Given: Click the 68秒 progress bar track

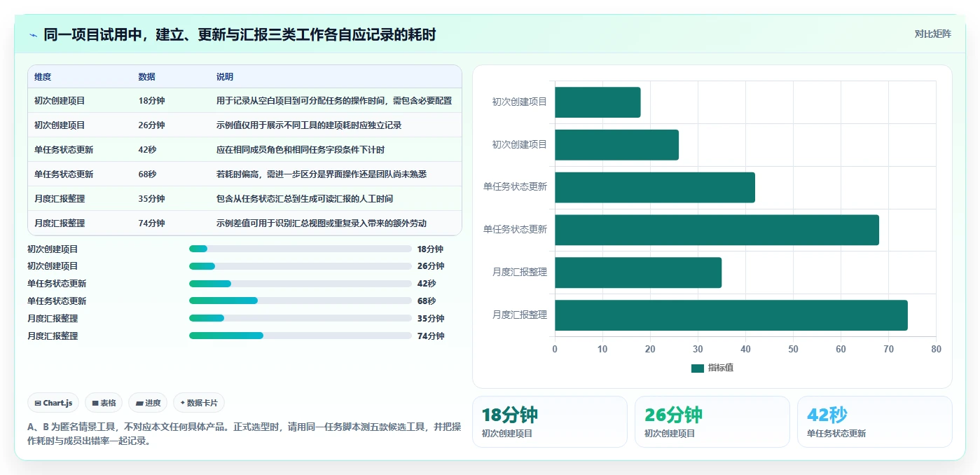Looking at the screenshot, I should coord(300,301).
